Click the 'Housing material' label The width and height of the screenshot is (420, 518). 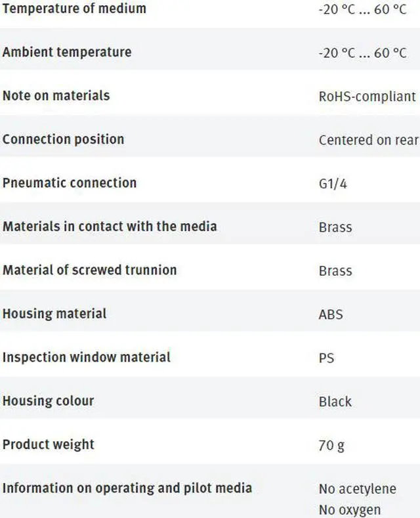click(x=54, y=314)
